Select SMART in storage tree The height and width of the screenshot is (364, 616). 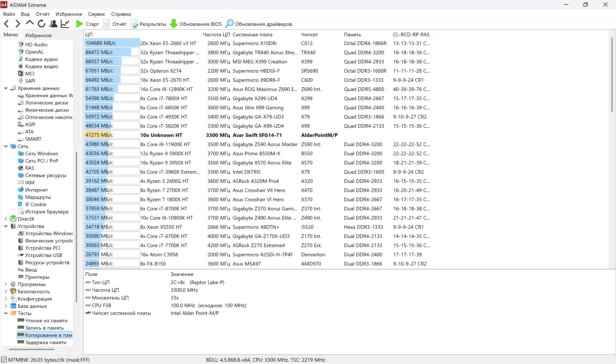33,139
